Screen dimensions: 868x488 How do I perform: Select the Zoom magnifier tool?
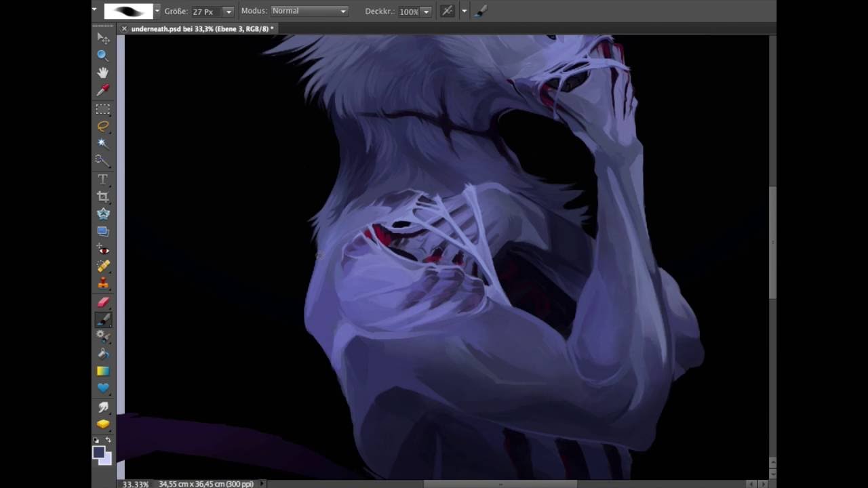(102, 56)
